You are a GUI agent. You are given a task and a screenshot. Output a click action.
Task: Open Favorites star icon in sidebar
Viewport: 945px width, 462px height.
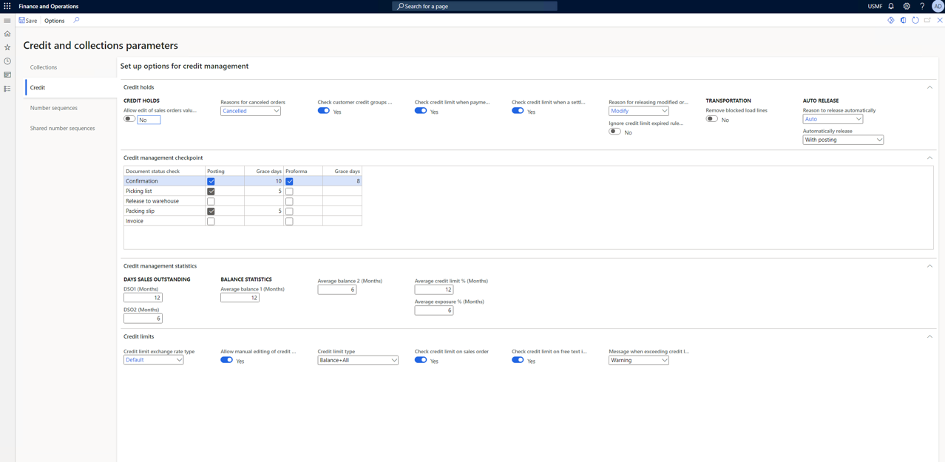(7, 47)
